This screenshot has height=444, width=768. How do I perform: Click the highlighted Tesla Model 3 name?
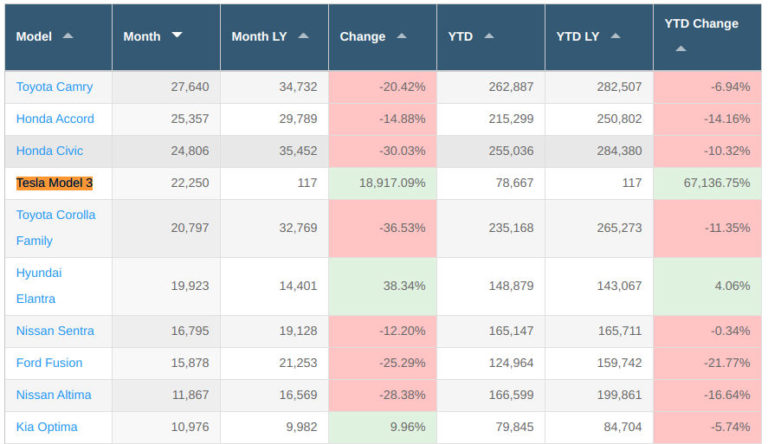54,183
